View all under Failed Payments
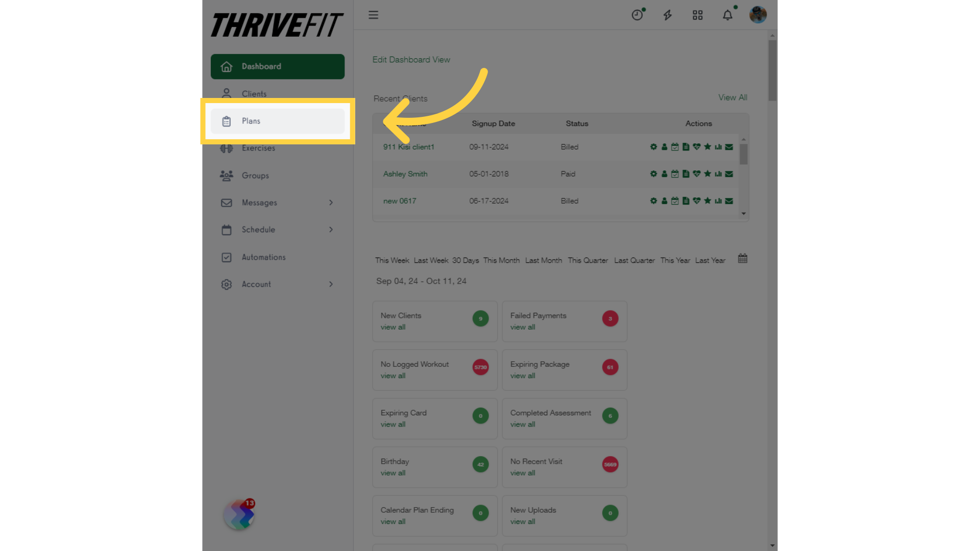 coord(523,328)
